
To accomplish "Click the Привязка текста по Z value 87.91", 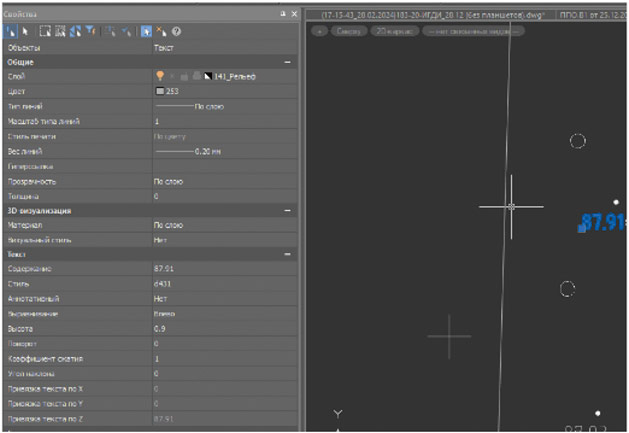I will [225, 419].
